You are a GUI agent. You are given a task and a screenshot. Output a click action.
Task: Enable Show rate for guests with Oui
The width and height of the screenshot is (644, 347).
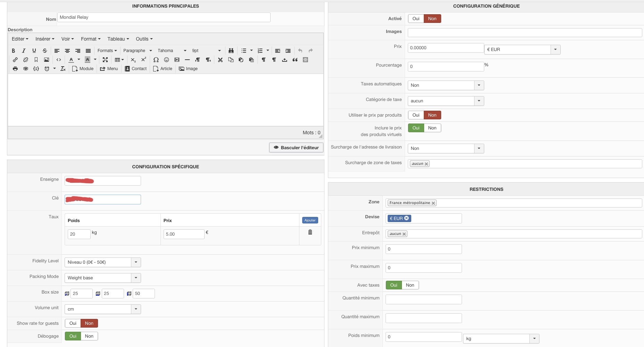[x=73, y=323]
